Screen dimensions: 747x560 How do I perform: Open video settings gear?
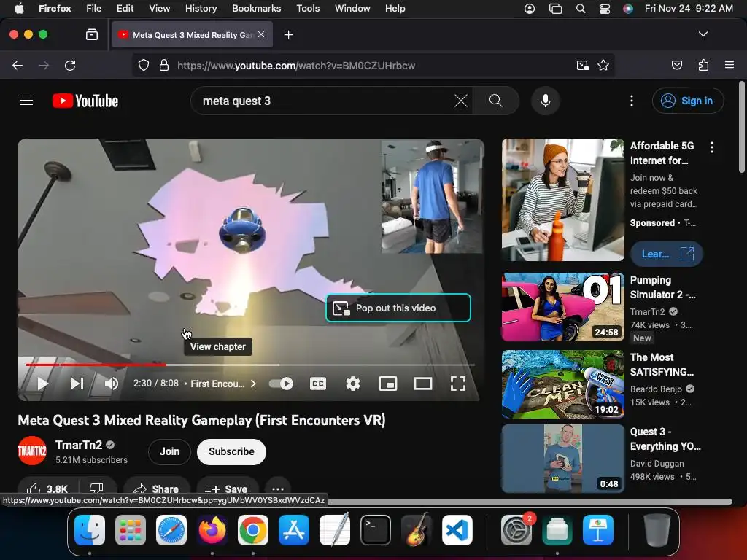click(353, 384)
